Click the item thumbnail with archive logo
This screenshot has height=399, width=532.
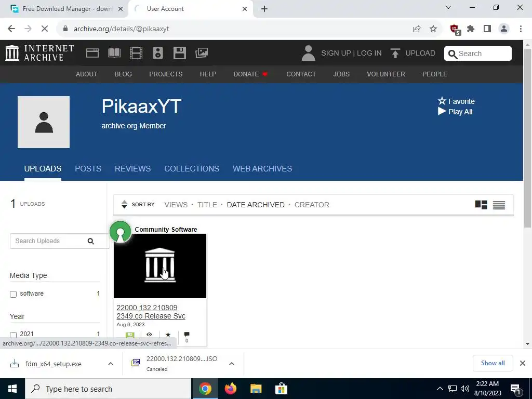[x=160, y=266]
